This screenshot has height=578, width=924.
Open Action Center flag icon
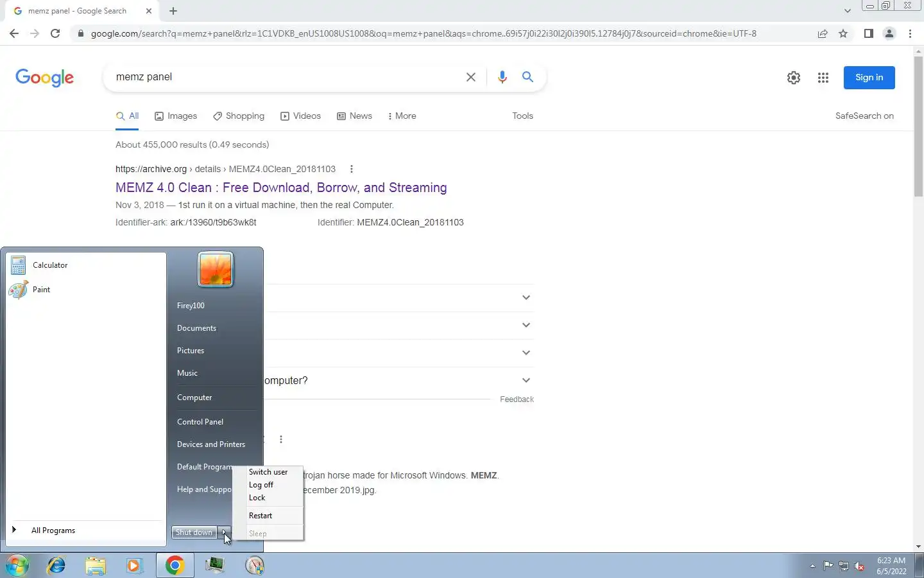(828, 566)
